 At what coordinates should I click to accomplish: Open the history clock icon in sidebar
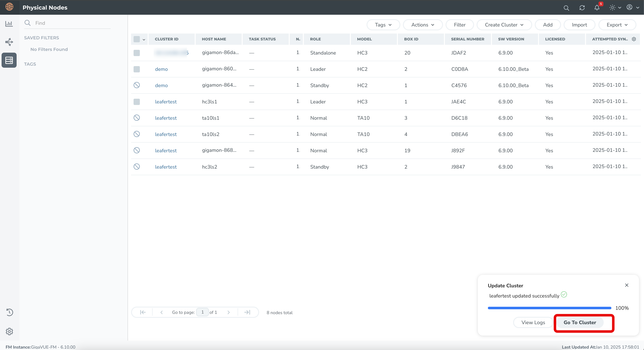(x=10, y=312)
